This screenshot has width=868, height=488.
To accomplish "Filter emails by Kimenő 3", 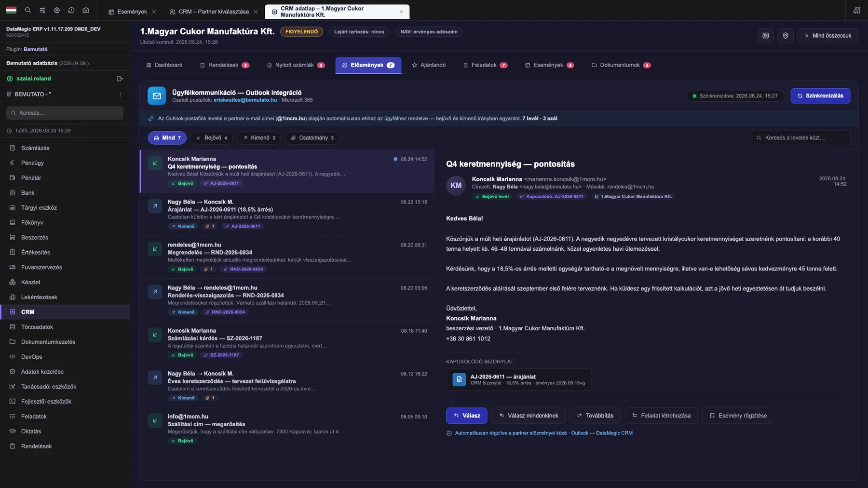I will tap(259, 138).
